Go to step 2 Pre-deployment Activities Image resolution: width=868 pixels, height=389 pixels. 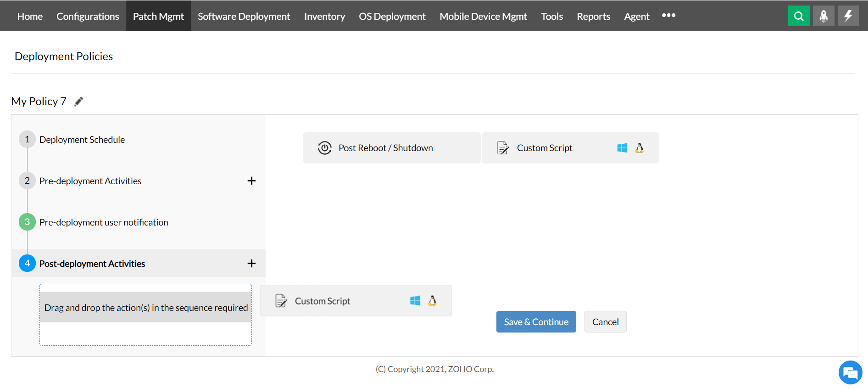90,181
